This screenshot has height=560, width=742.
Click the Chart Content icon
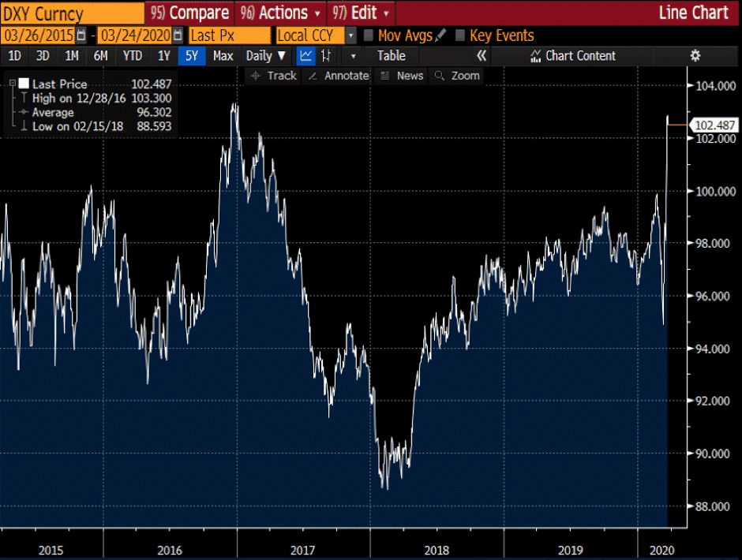535,56
